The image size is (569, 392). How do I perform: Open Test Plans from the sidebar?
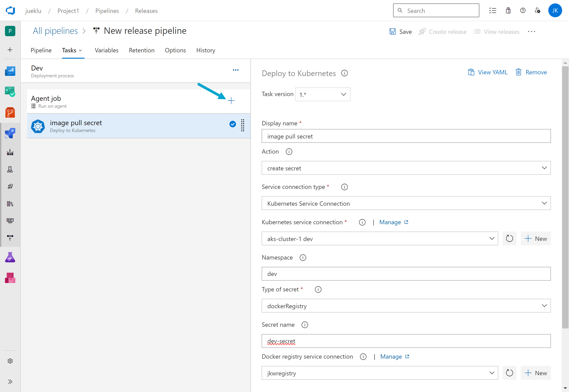10,257
